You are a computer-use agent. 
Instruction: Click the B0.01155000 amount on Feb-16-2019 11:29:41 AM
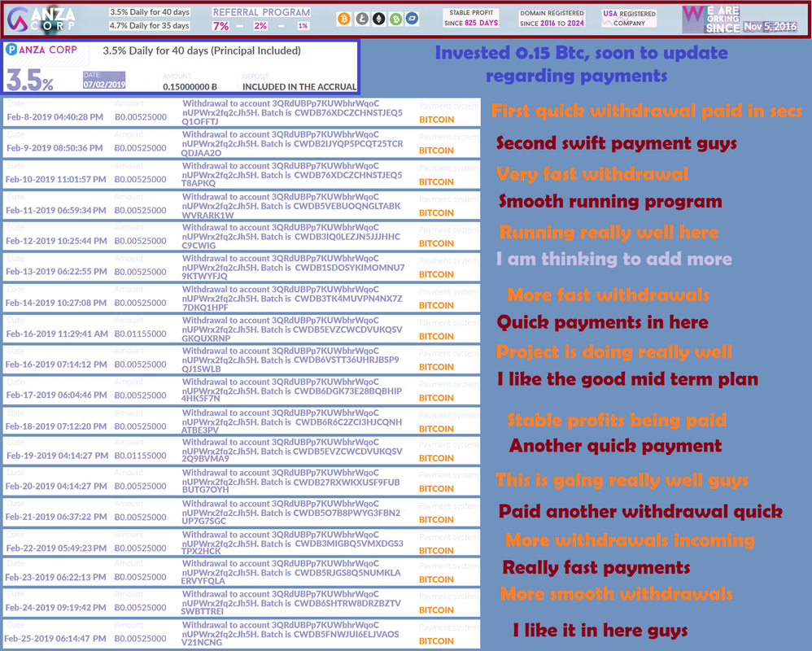coord(140,334)
